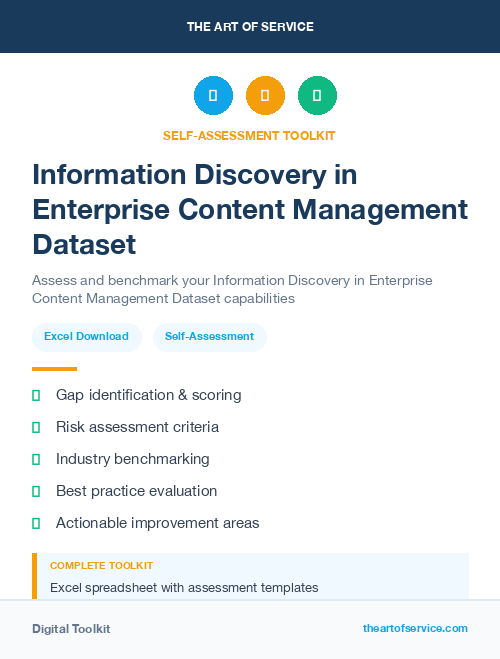500x659 pixels.
Task: Click the 'Assess and benchmark' subtitle paragraph
Action: pos(232,289)
